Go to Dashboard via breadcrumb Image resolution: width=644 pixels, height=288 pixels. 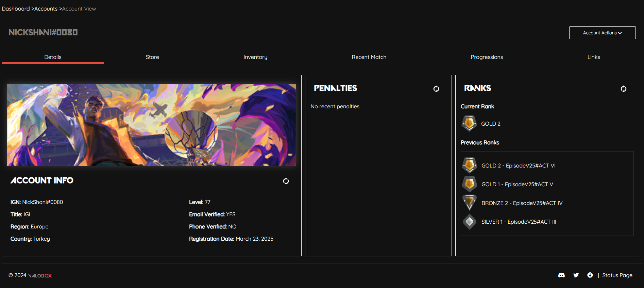click(x=16, y=9)
